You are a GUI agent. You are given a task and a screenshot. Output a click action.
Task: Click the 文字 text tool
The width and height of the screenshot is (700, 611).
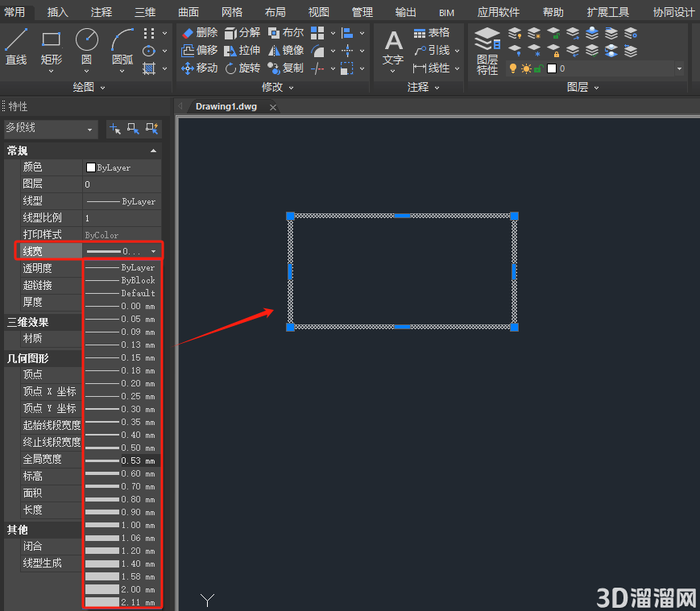pos(393,50)
